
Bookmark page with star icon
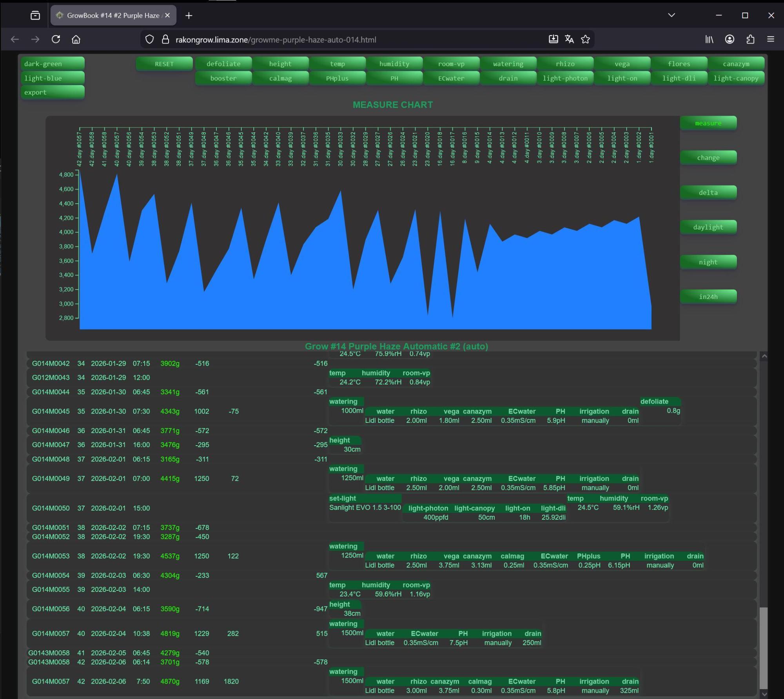tap(585, 39)
